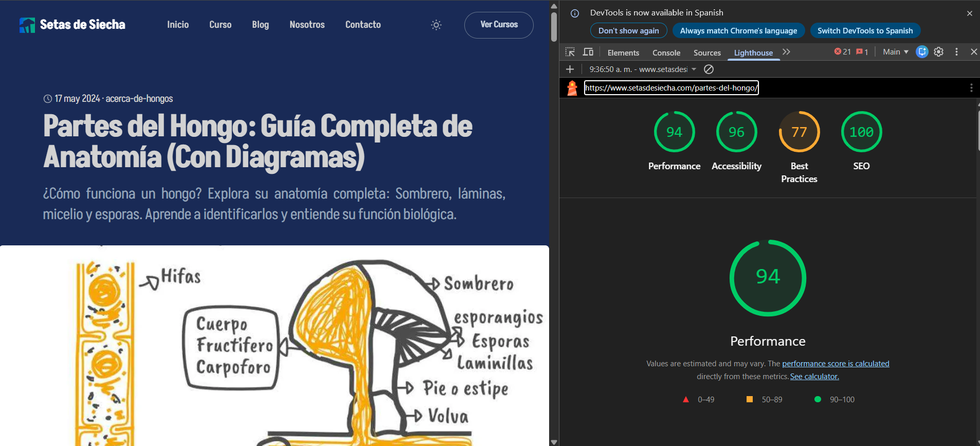The image size is (980, 446).
Task: Switch to the Sources tab
Action: [707, 52]
